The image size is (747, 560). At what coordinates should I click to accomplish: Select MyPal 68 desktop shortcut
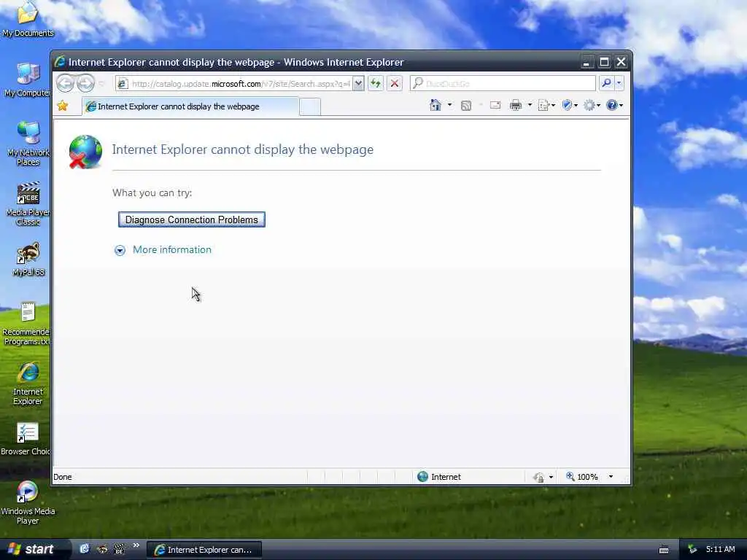pyautogui.click(x=28, y=259)
